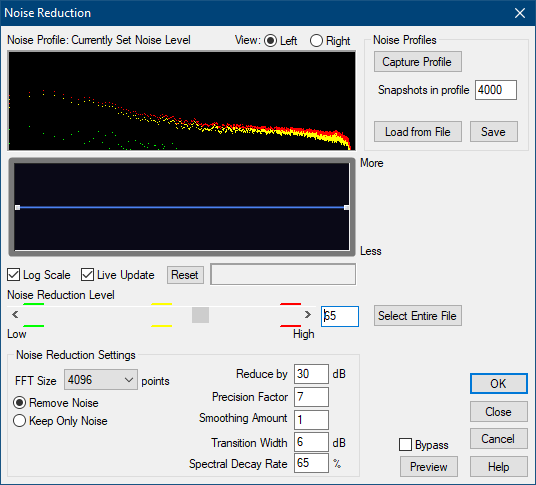This screenshot has height=485, width=536.
Task: Click the Capture Profile button
Action: (x=418, y=62)
